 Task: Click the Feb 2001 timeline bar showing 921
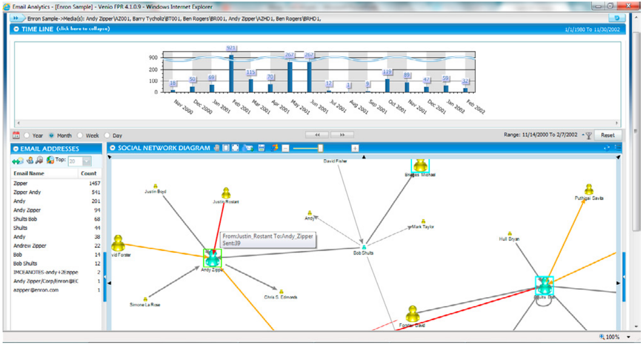(231, 73)
